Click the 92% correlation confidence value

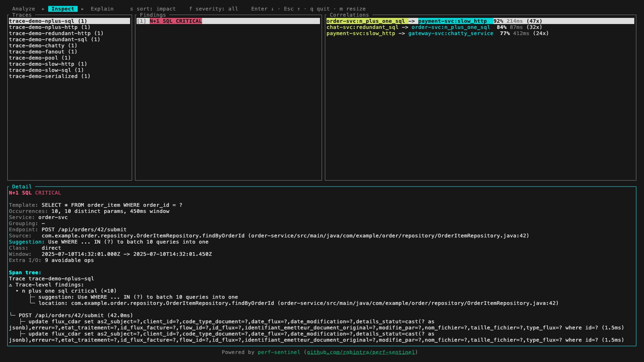pos(498,21)
